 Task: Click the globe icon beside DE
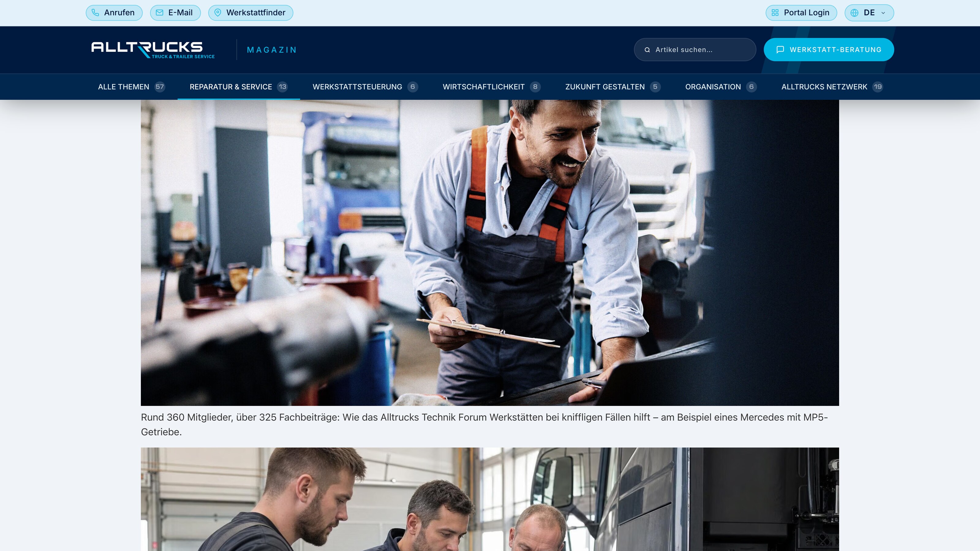[x=854, y=13]
